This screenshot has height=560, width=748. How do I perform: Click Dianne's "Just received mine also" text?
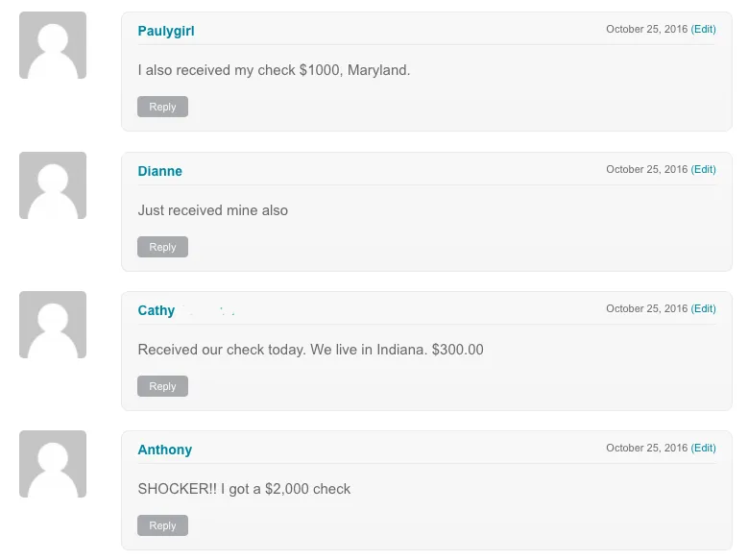tap(212, 210)
